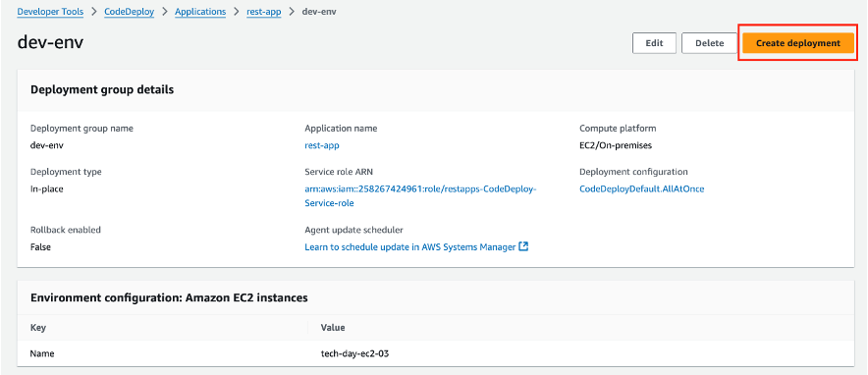Click the Create deployment button
Viewport: 868px width, 375px height.
point(797,43)
